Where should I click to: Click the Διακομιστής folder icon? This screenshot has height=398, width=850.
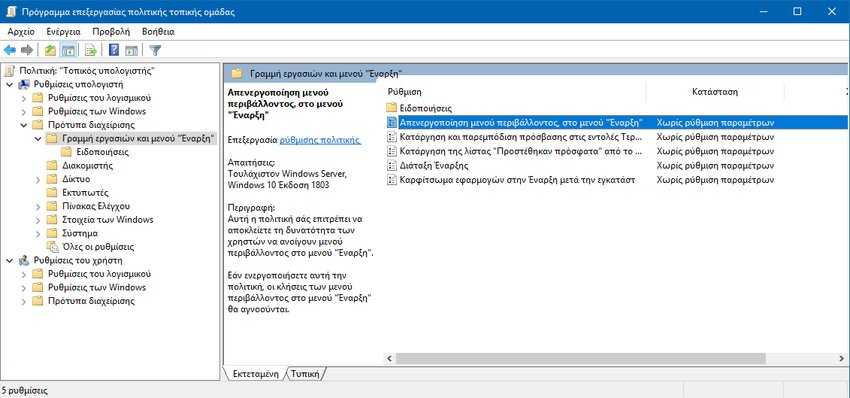[x=52, y=165]
